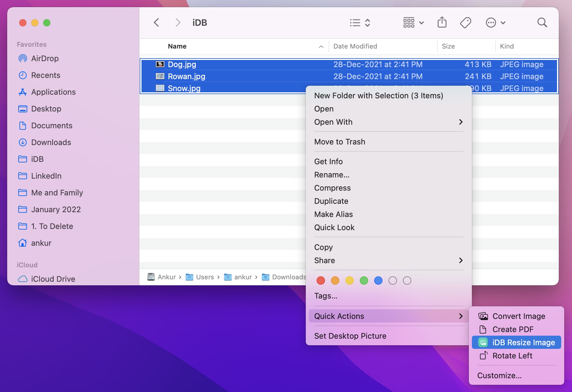Sort by the Date Modified column
The image size is (572, 392).
point(355,46)
